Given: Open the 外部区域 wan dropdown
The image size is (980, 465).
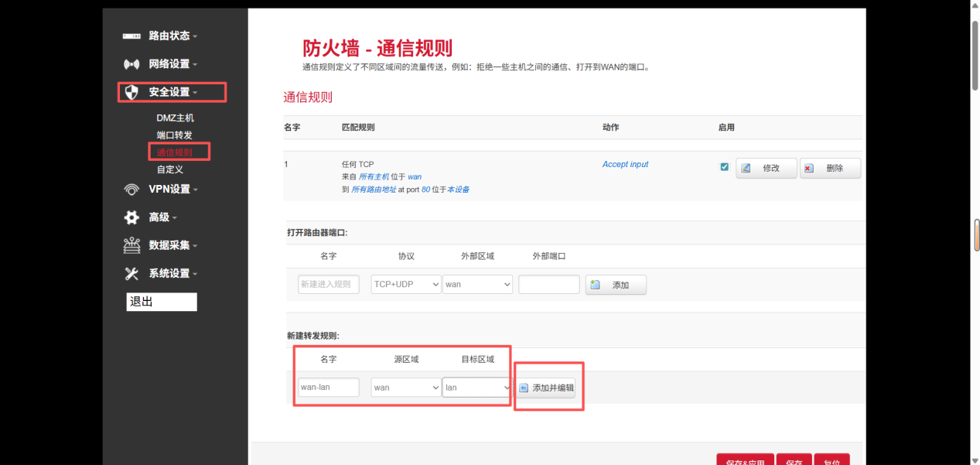Looking at the screenshot, I should click(x=477, y=284).
